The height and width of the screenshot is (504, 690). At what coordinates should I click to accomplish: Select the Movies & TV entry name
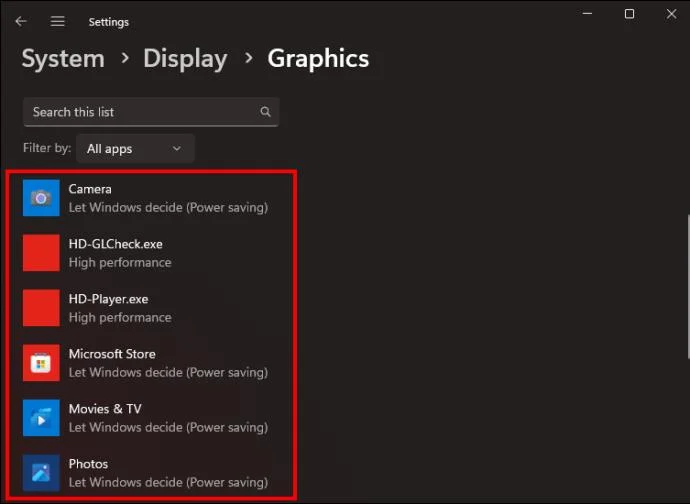[x=105, y=409]
